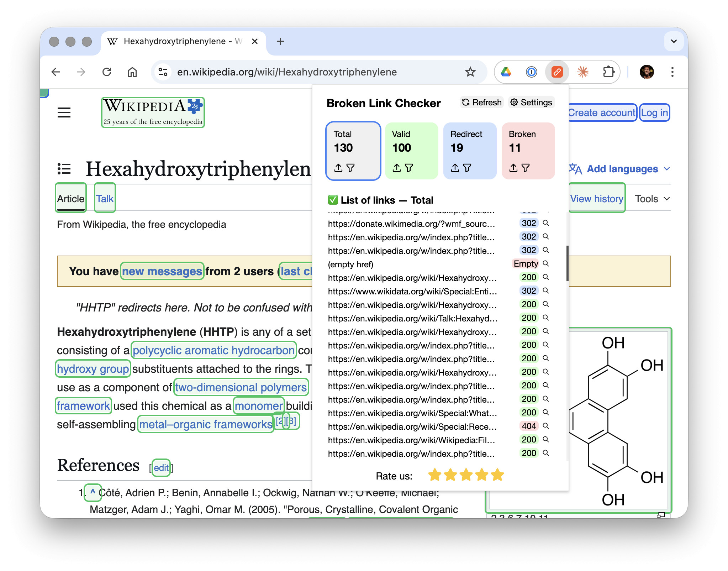Export the Broken links list

(513, 168)
